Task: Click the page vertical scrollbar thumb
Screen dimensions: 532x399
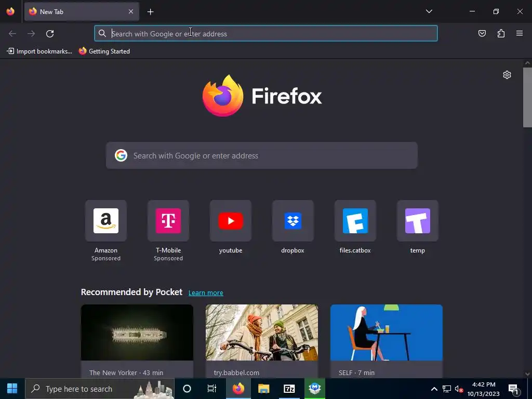Action: point(527,97)
